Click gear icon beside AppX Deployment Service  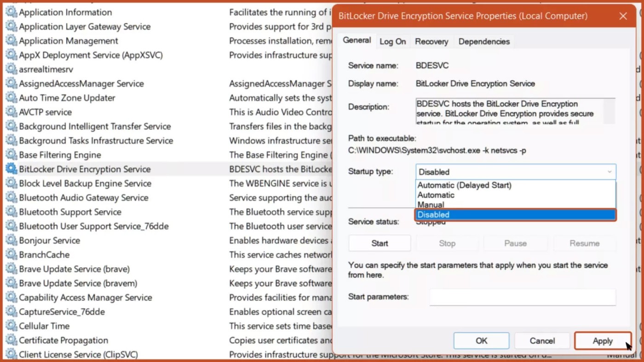pyautogui.click(x=11, y=55)
